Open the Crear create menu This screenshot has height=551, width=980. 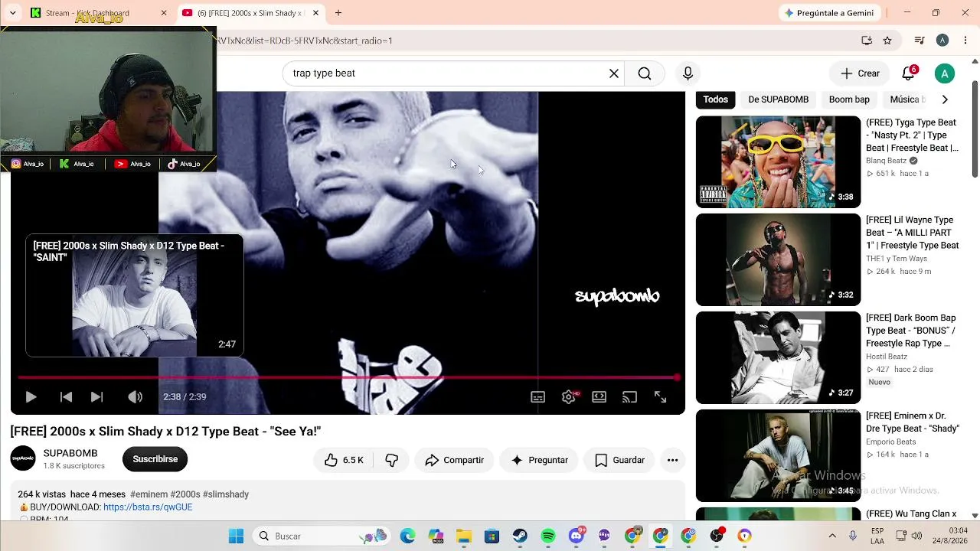(x=860, y=73)
